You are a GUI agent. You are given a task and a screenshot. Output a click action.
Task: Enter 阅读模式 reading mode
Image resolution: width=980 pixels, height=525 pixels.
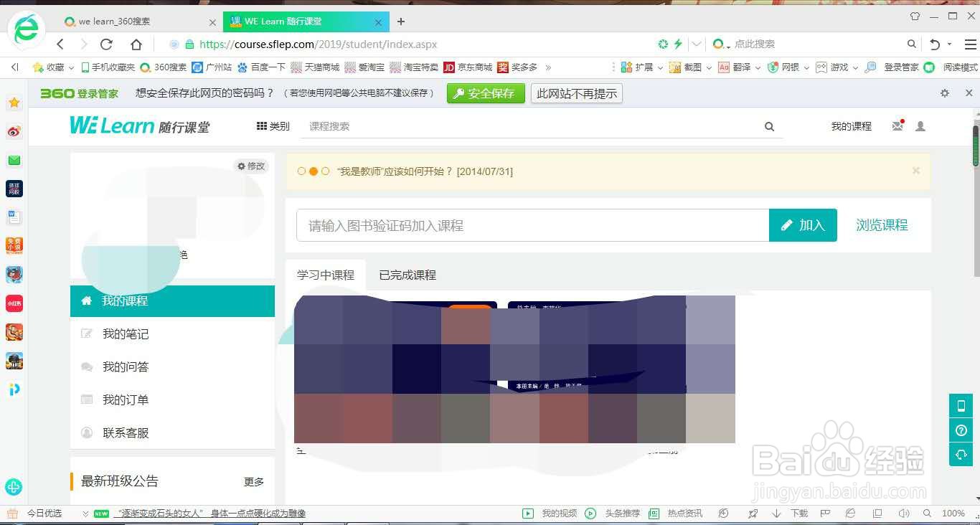click(x=956, y=67)
